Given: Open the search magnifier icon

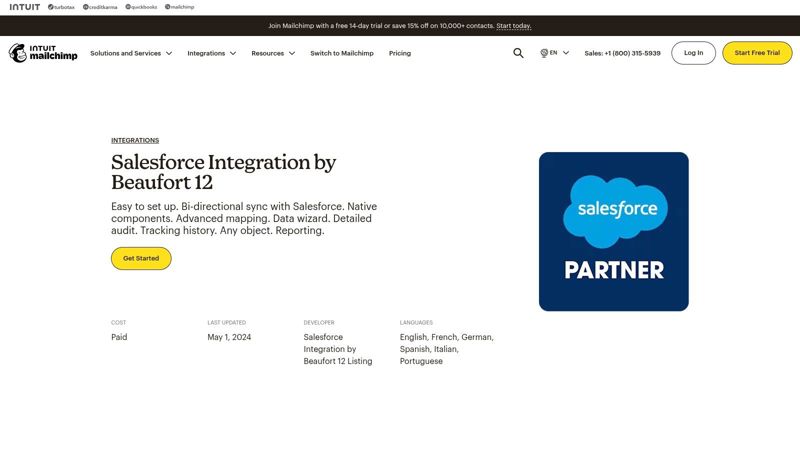Looking at the screenshot, I should point(518,53).
